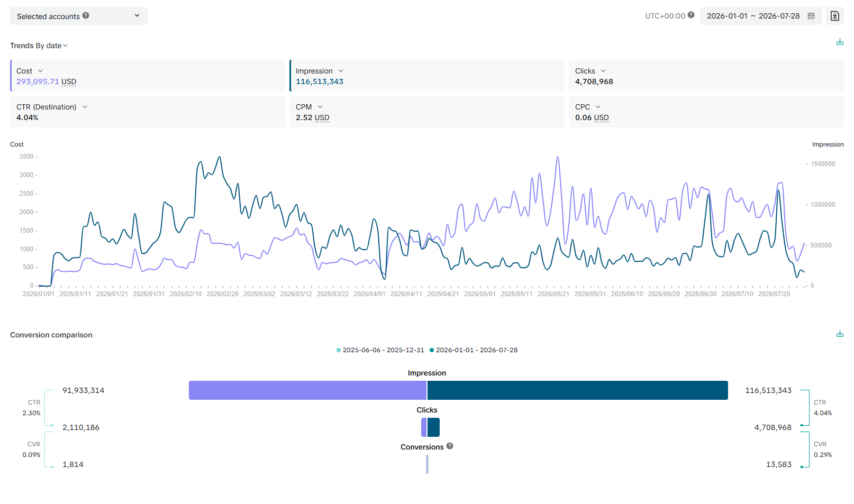Click the previous impressions value 91,933,314
Image resolution: width=854 pixels, height=504 pixels.
83,390
